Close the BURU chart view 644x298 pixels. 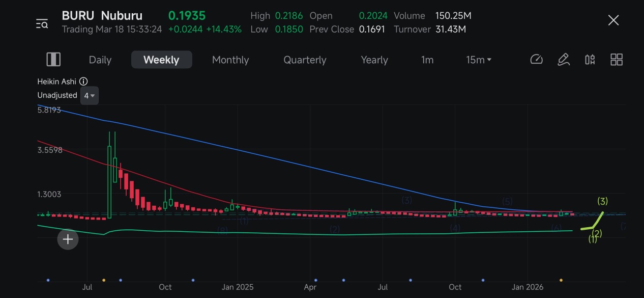613,20
